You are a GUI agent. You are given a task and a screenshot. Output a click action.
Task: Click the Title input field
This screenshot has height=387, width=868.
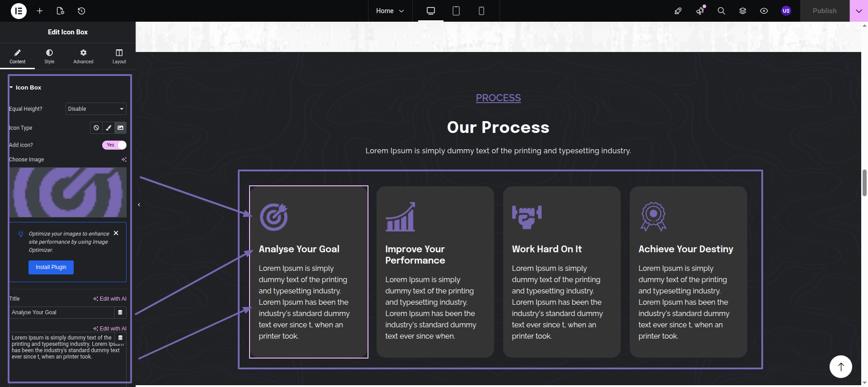(62, 312)
